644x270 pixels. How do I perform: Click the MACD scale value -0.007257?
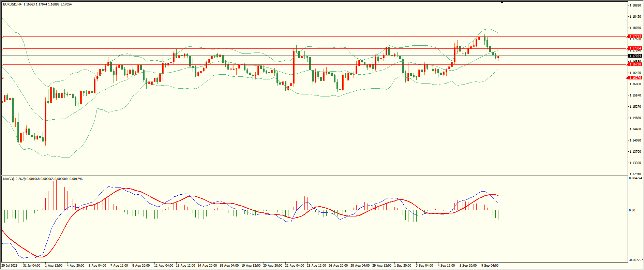[x=636, y=260]
